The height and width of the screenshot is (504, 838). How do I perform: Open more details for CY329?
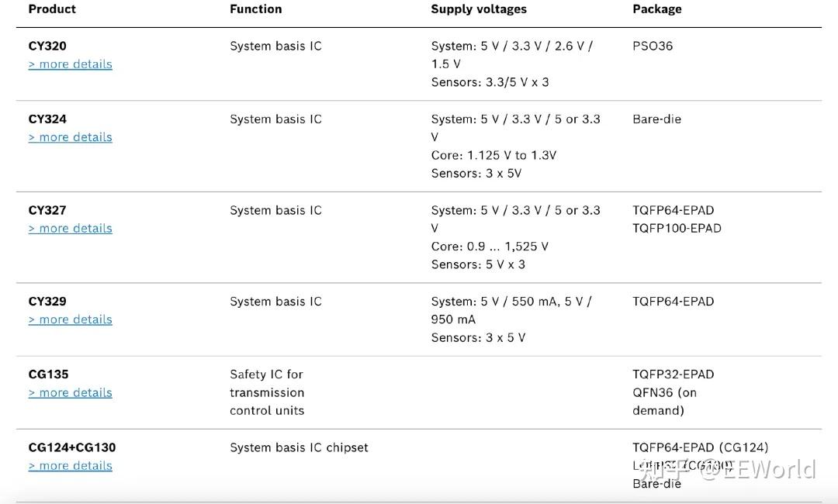(x=71, y=319)
